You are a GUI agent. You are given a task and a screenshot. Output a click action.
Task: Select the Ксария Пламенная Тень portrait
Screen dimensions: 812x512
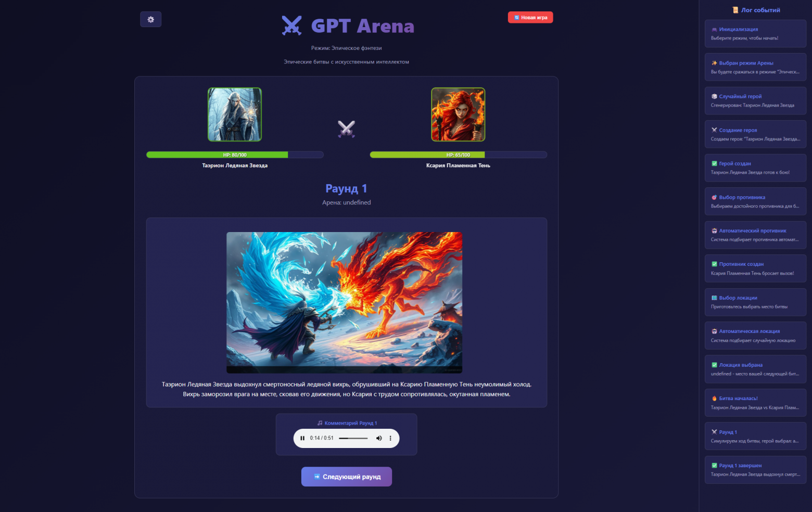[x=458, y=114]
